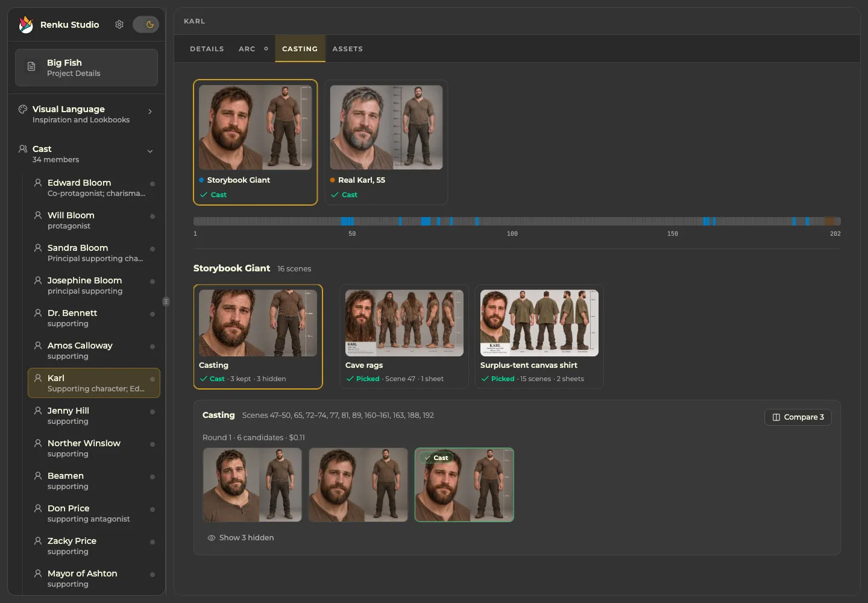Switch to the Details tab

[207, 49]
